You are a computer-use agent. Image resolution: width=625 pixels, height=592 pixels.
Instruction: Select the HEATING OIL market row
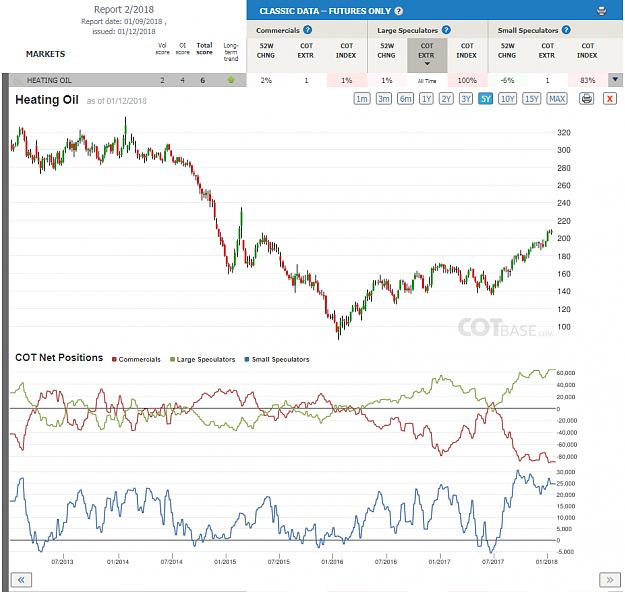tap(128, 80)
